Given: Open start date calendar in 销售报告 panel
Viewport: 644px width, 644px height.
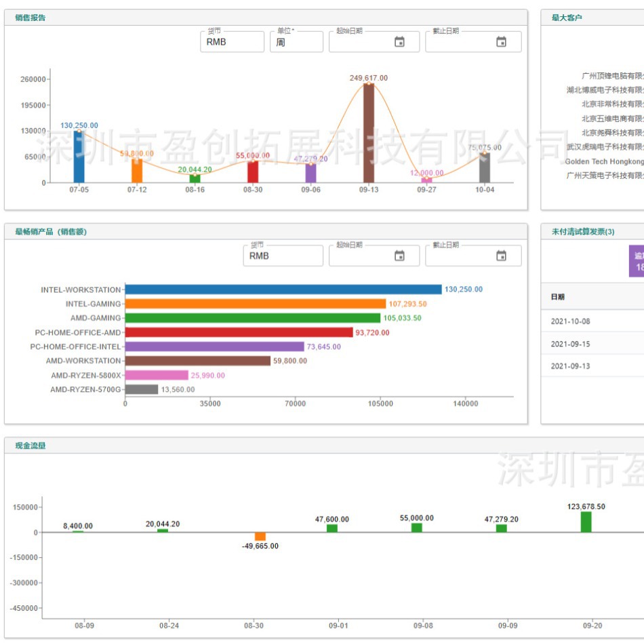Looking at the screenshot, I should click(x=399, y=42).
